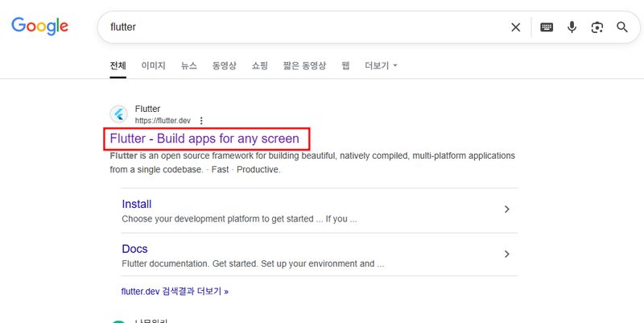The image size is (644, 323).
Task: Switch to the 이미지 tab
Action: coord(153,65)
